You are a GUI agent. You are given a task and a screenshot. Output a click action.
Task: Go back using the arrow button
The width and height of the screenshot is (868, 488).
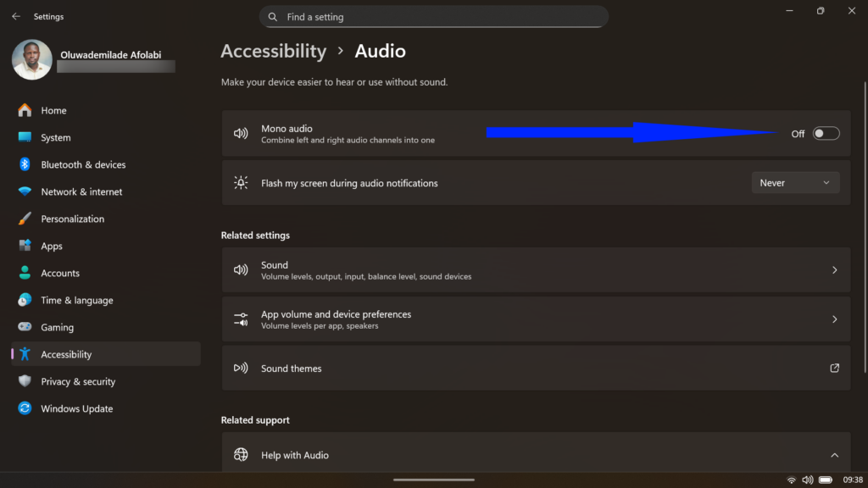coord(14,15)
